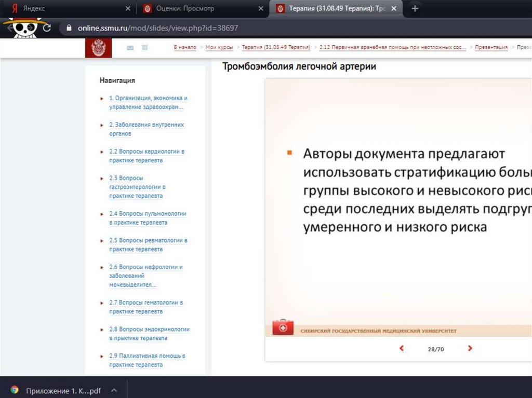This screenshot has width=532, height=398.
Task: Open the messages envelope icon
Action: (x=130, y=48)
